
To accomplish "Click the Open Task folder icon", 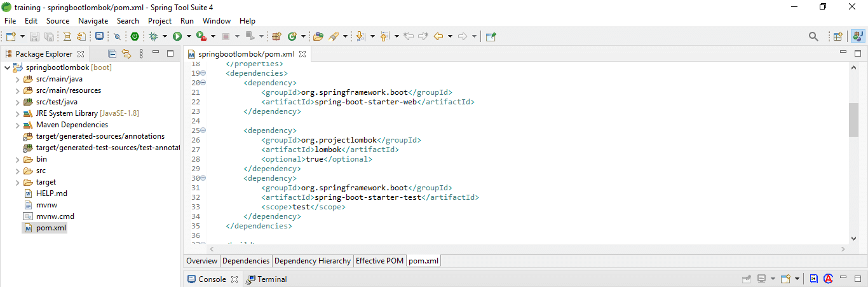I will (318, 36).
